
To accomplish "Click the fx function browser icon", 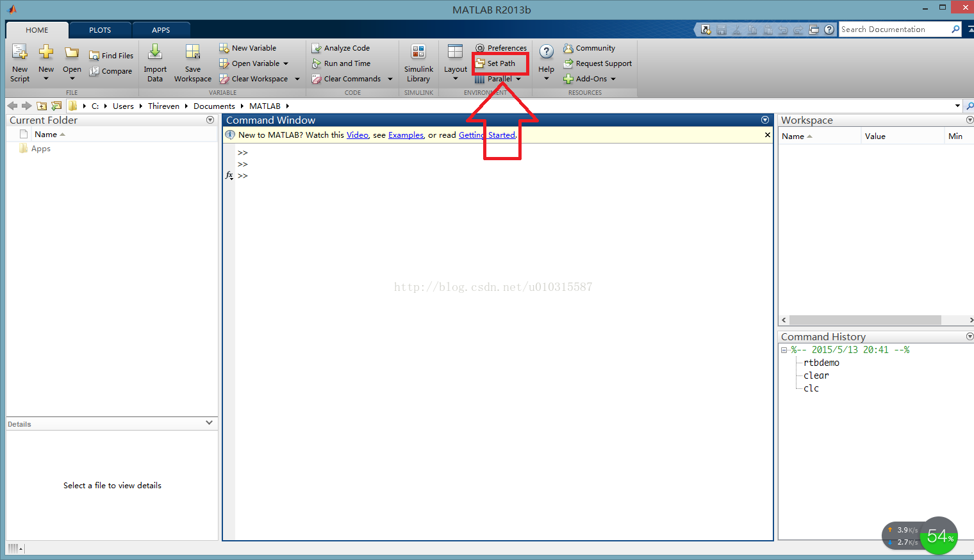I will (229, 175).
